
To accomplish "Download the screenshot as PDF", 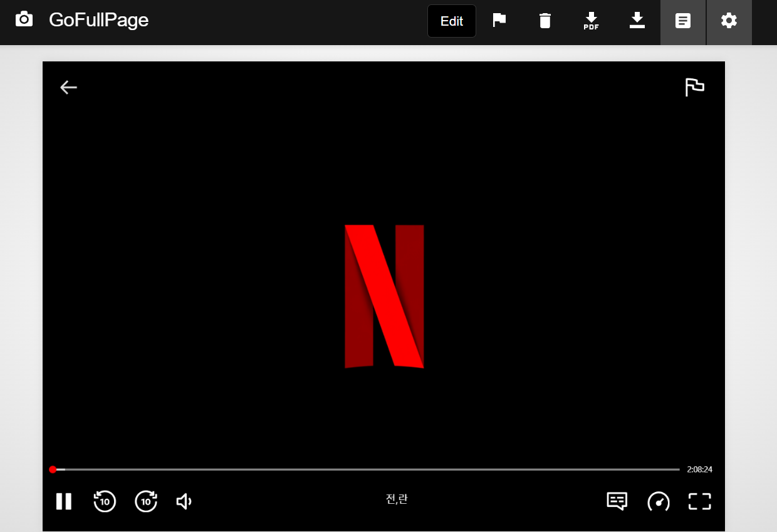I will click(x=591, y=21).
